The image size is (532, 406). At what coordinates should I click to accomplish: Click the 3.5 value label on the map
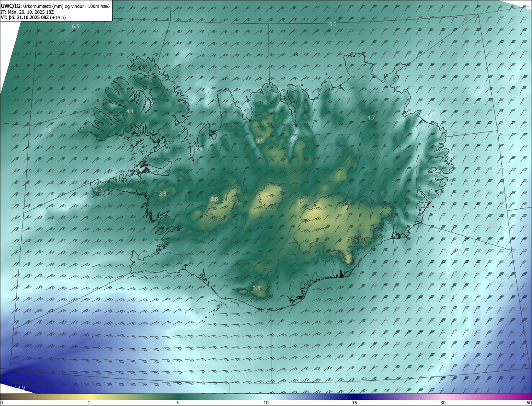[260, 142]
